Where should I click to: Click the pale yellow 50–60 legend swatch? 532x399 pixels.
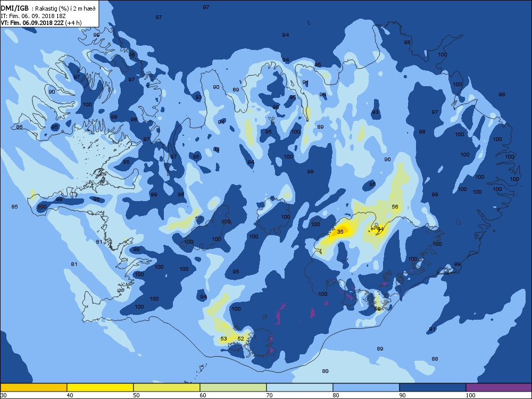click(166, 387)
